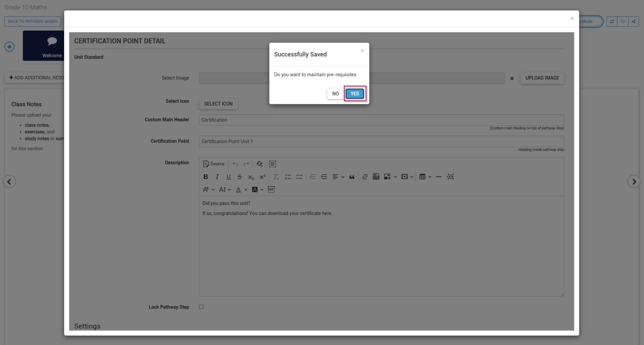The image size is (644, 345).
Task: Insert a numbered list
Action: click(x=288, y=177)
